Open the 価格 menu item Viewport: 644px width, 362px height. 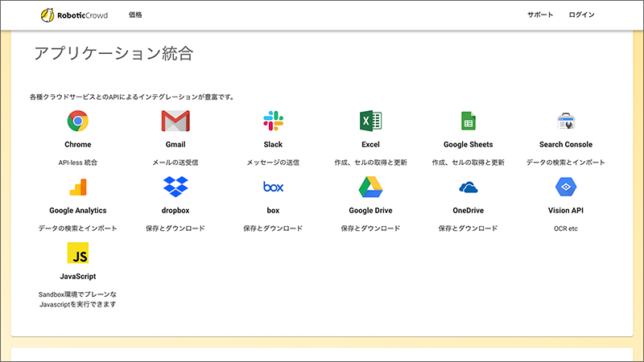tap(135, 14)
